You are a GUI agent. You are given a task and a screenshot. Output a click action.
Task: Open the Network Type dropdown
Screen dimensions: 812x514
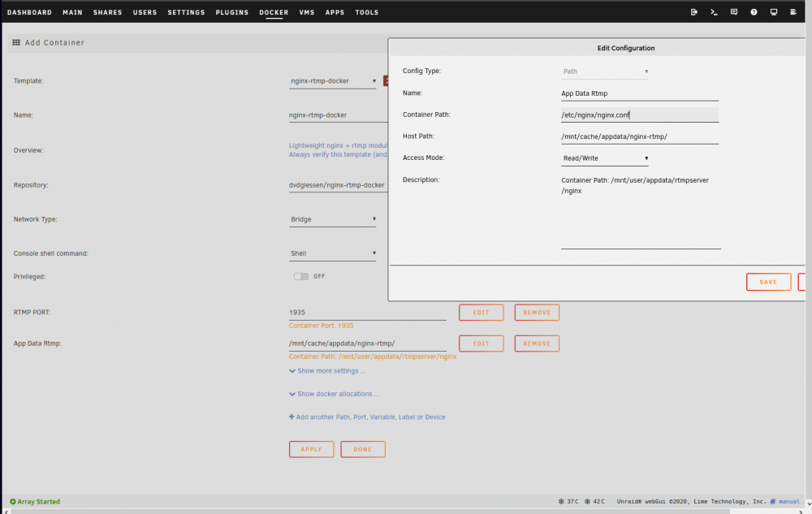pyautogui.click(x=332, y=219)
